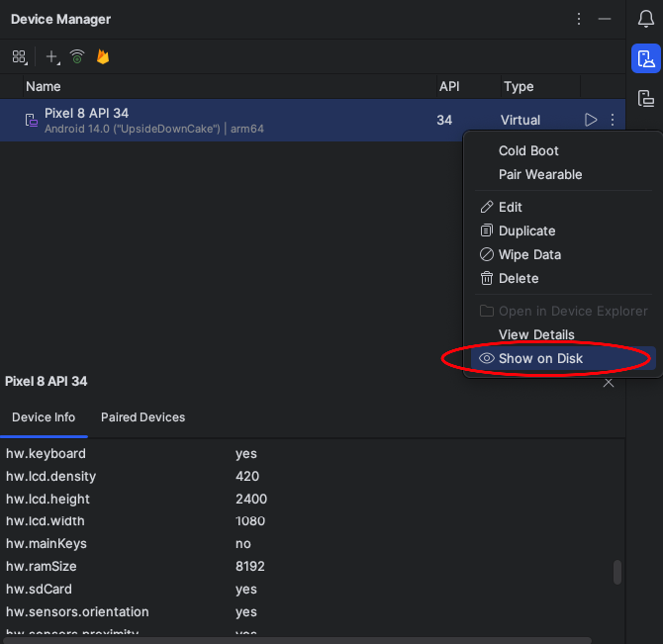
Task: Click the hw.ramSize property name
Action: [41, 566]
